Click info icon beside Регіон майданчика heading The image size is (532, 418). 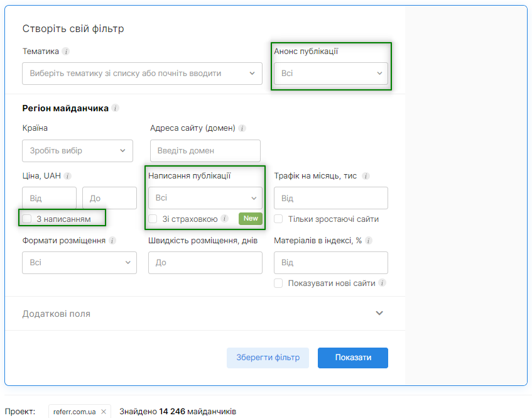[x=116, y=108]
